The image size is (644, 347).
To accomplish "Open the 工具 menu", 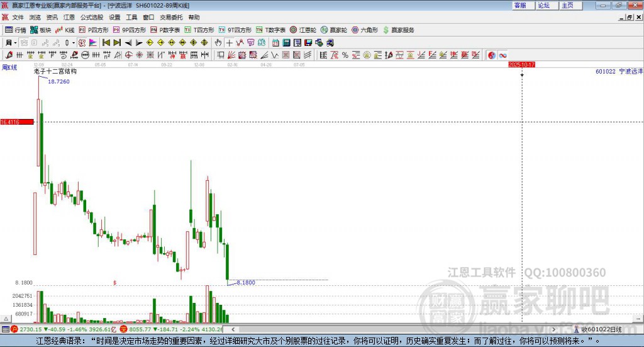I will [131, 17].
